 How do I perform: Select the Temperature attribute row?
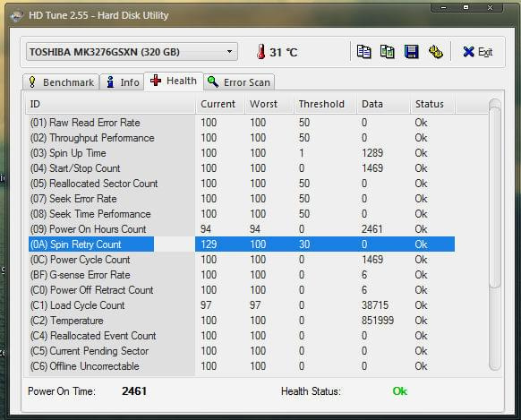pos(242,321)
